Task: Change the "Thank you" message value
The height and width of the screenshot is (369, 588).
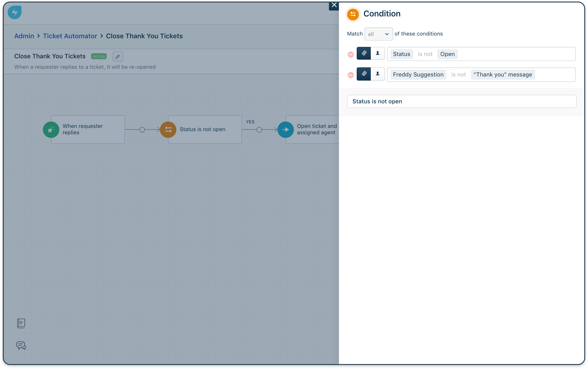Action: tap(503, 74)
